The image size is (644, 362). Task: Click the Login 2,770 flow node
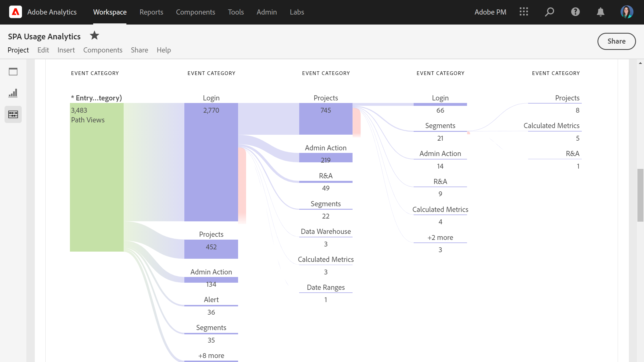click(211, 162)
